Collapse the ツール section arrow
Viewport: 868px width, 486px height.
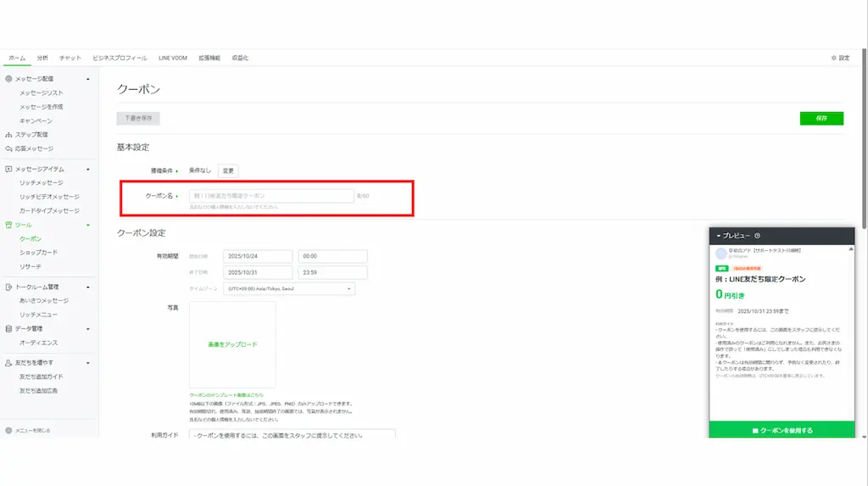[88, 225]
